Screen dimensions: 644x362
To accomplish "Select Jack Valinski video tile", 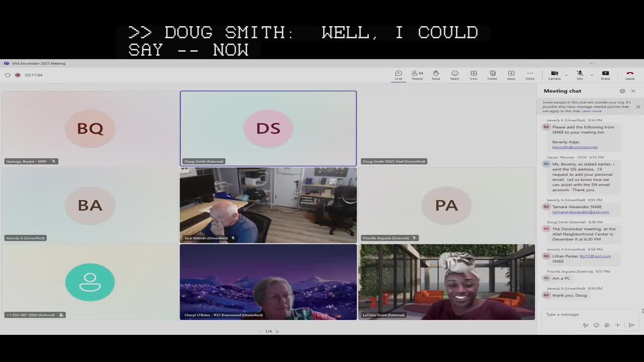I will (268, 205).
